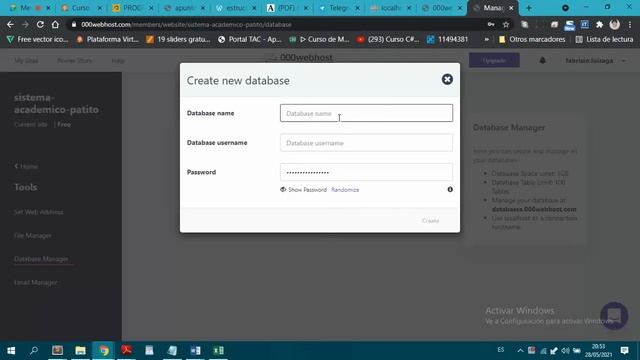Click the browser Home icon
Image resolution: width=640 pixels, height=360 pixels.
[55, 24]
